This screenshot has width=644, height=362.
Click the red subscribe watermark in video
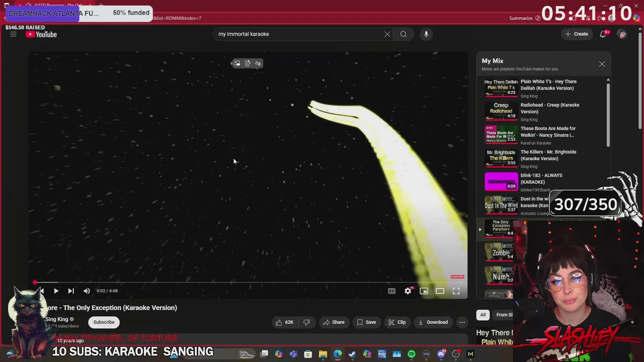pos(457,277)
